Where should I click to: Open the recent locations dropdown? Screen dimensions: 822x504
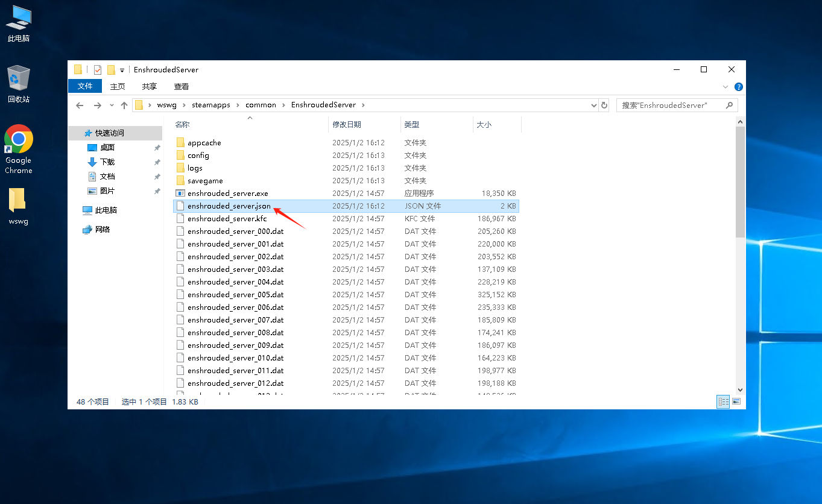click(x=112, y=106)
